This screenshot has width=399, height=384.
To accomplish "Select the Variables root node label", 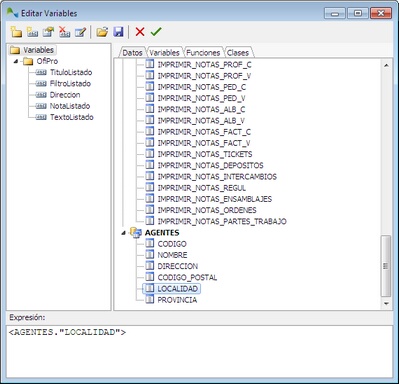I will [x=38, y=50].
